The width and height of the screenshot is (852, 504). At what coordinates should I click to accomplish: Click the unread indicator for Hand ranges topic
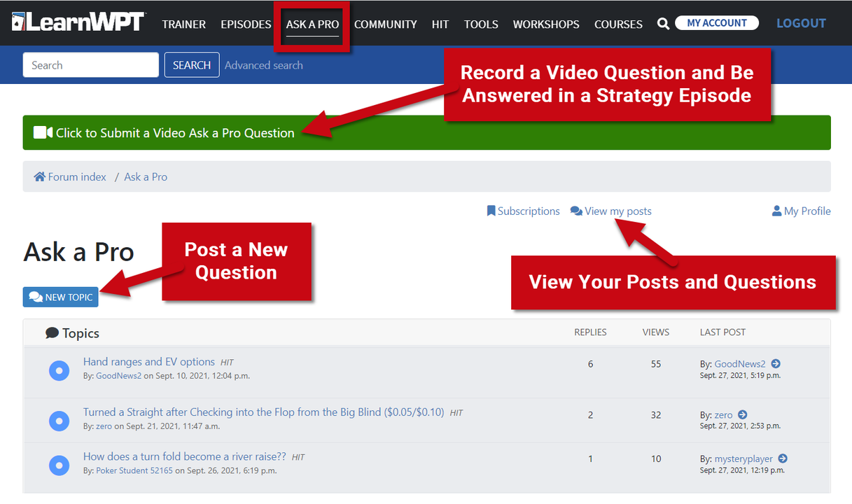pyautogui.click(x=59, y=370)
